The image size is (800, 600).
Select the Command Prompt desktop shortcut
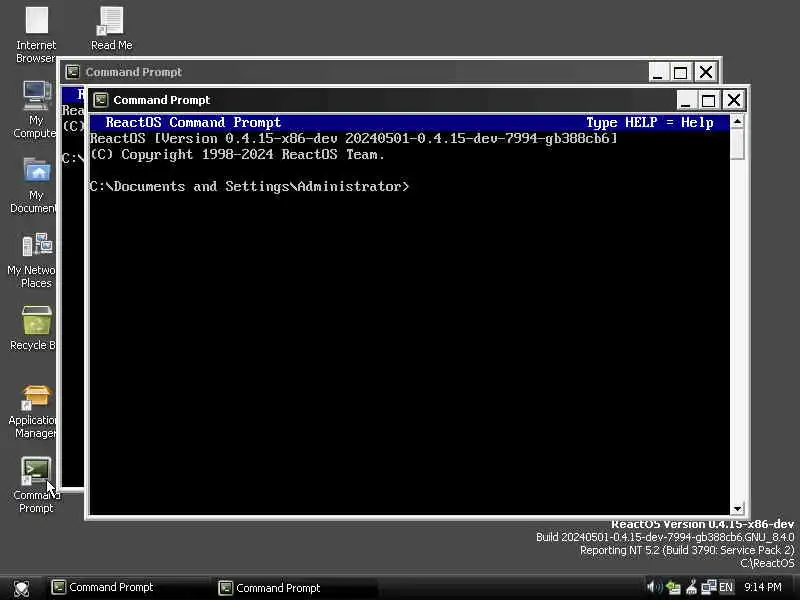pos(36,471)
